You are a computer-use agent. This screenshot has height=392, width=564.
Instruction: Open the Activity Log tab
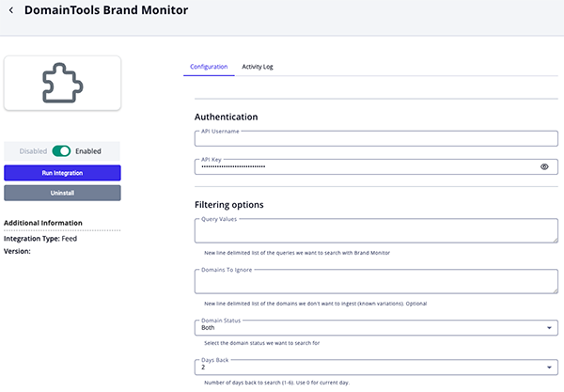coord(258,67)
